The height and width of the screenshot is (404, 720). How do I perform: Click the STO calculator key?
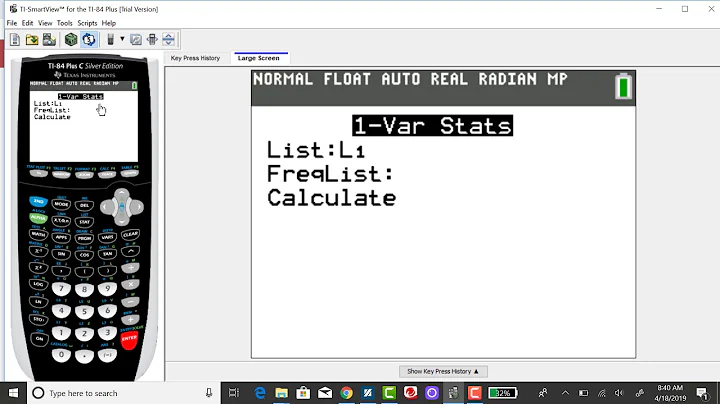(39, 319)
